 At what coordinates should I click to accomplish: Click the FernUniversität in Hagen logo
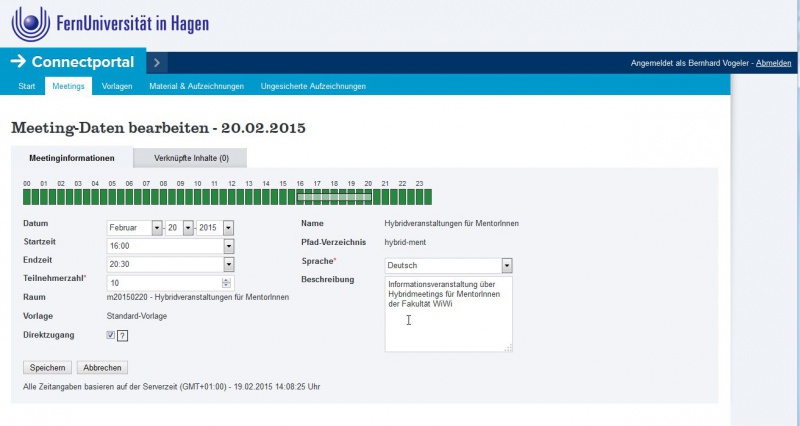click(110, 24)
